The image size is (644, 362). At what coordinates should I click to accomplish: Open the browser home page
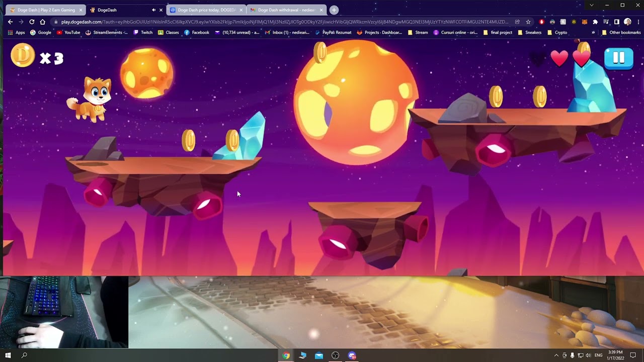(x=43, y=22)
